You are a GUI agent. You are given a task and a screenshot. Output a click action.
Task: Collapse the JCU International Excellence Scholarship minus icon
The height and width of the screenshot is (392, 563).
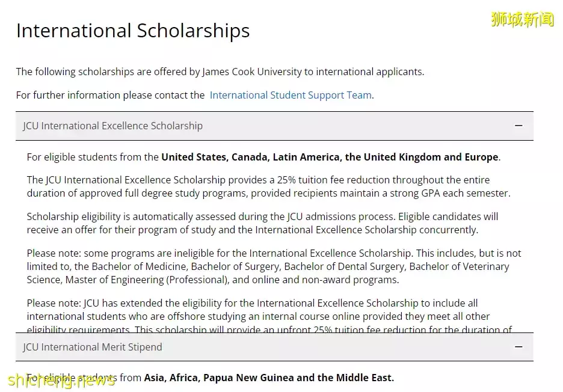click(x=518, y=126)
